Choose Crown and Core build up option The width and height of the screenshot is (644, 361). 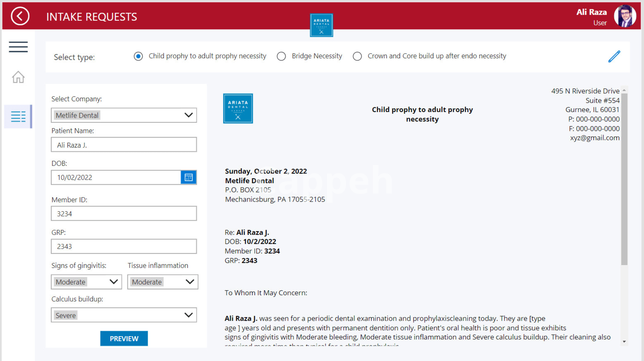pyautogui.click(x=357, y=56)
